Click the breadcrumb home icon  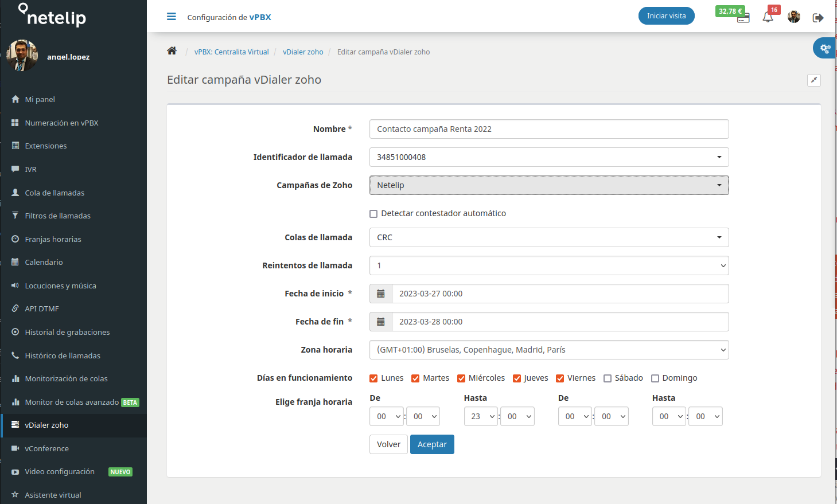coord(172,51)
